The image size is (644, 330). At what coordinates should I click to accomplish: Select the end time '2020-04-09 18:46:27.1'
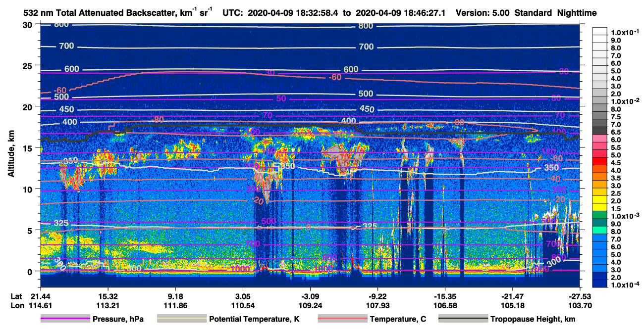pyautogui.click(x=401, y=13)
